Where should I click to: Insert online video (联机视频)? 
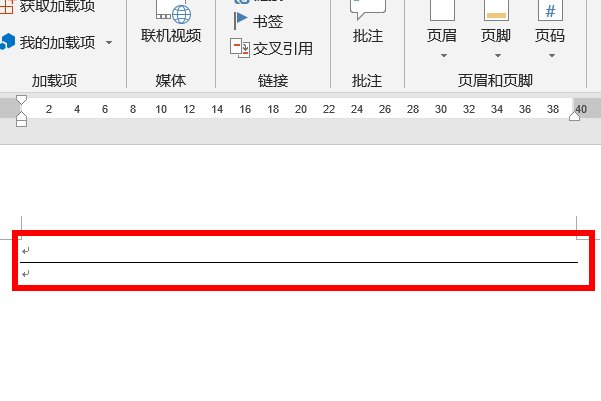tap(171, 22)
